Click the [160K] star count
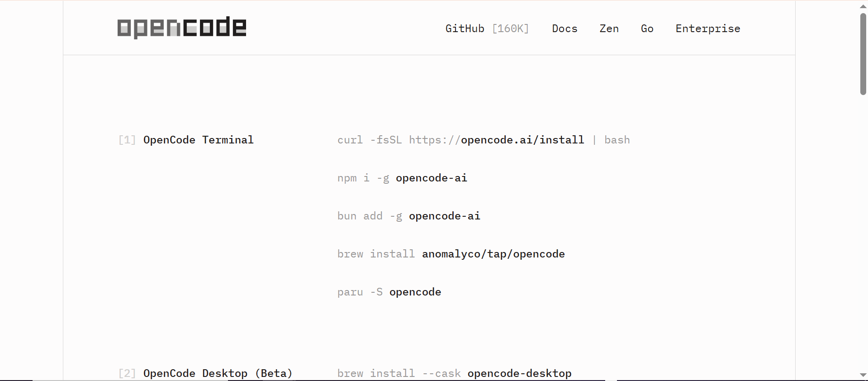868x381 pixels. (x=511, y=29)
